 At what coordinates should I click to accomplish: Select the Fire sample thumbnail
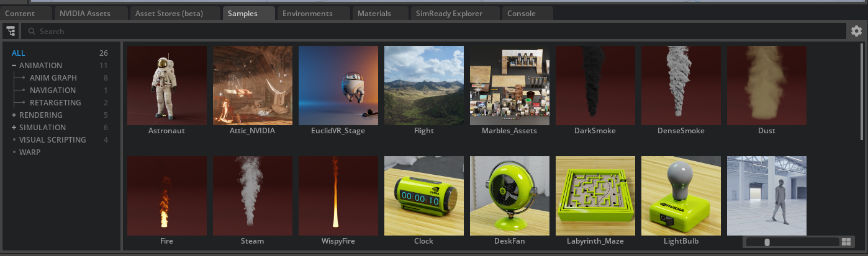(x=167, y=196)
